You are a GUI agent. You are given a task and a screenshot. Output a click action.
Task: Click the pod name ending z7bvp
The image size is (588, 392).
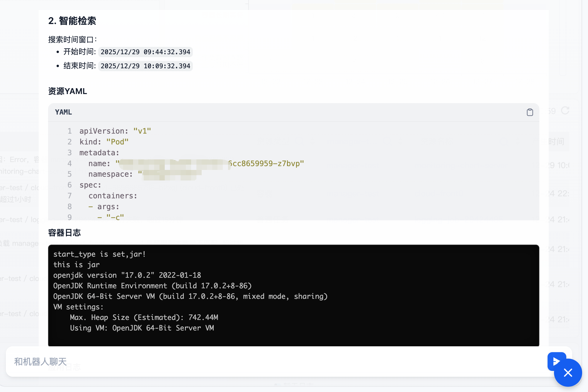click(266, 163)
